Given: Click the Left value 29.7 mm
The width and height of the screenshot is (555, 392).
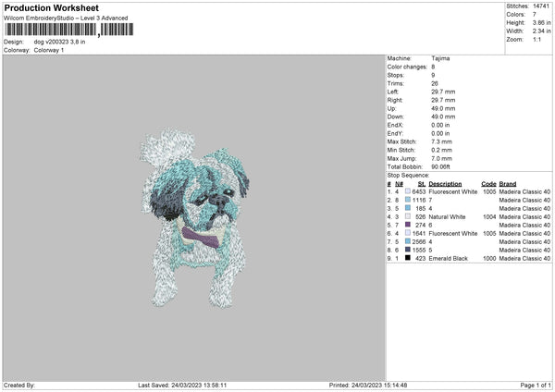Looking at the screenshot, I should coord(443,92).
